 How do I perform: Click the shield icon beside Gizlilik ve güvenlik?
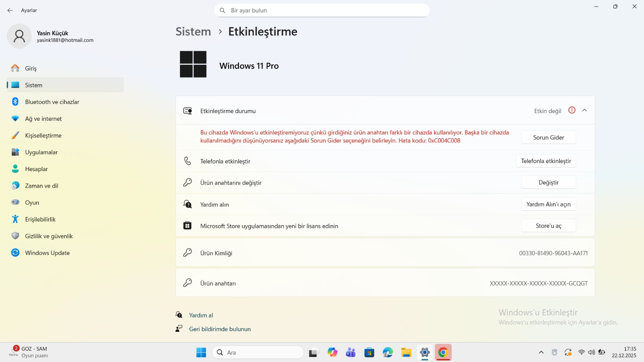click(x=15, y=236)
